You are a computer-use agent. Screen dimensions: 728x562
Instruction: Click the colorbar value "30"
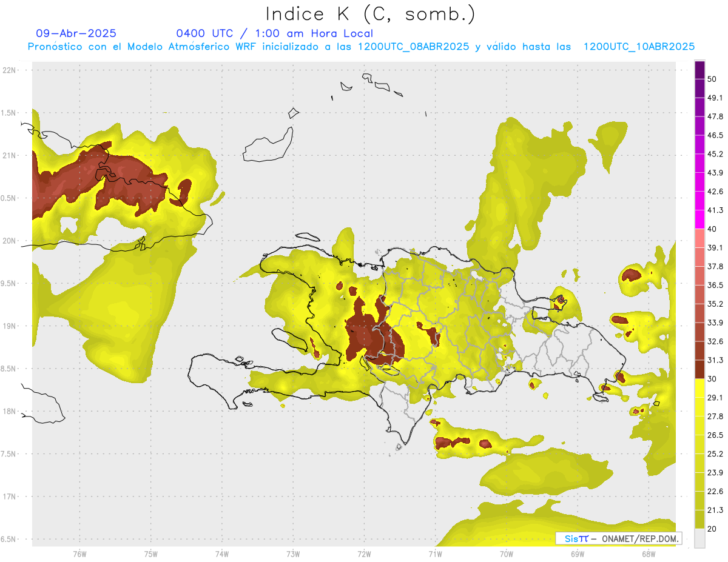pos(712,379)
